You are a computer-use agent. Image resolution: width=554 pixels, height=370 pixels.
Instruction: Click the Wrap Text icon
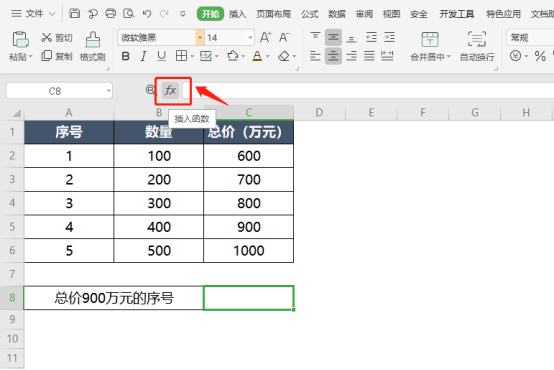[x=477, y=39]
